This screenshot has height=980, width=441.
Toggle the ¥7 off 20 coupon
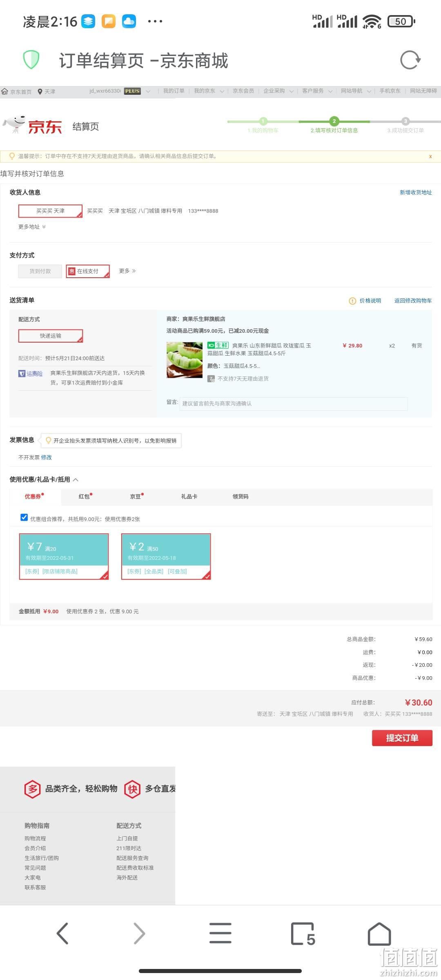click(x=64, y=557)
